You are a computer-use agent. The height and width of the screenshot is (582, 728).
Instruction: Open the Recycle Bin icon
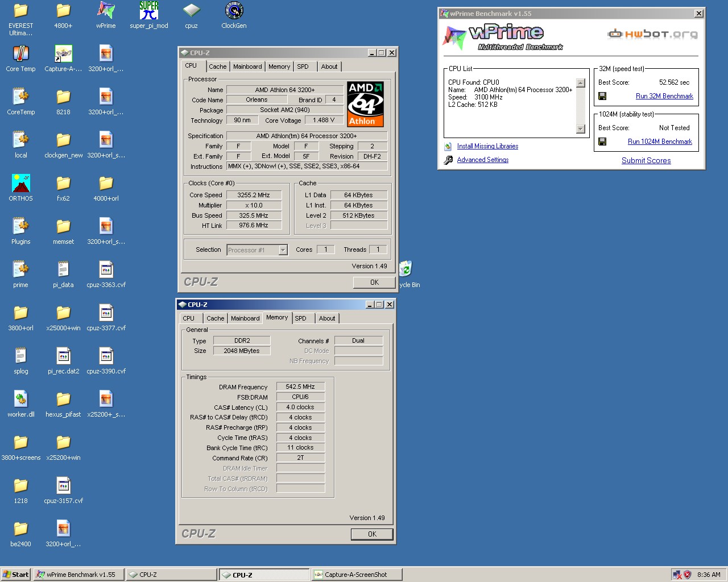[x=405, y=269]
